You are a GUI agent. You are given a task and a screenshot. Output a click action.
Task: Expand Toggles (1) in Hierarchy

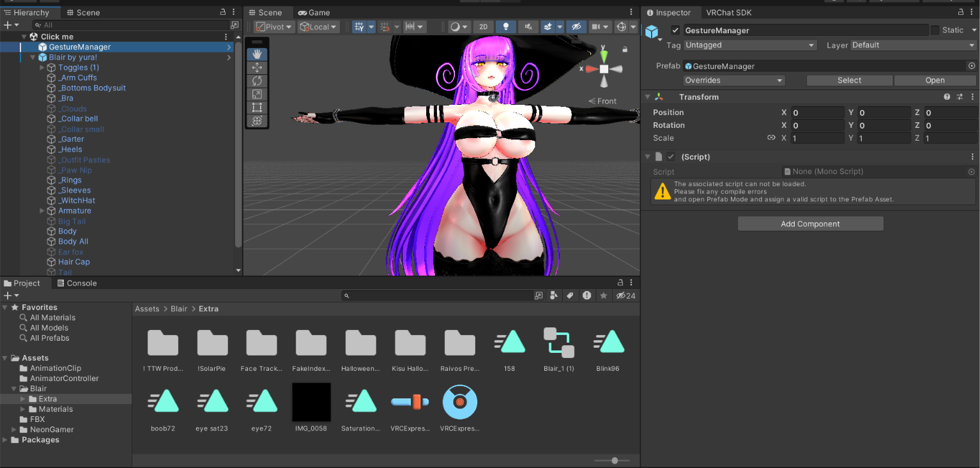[42, 67]
